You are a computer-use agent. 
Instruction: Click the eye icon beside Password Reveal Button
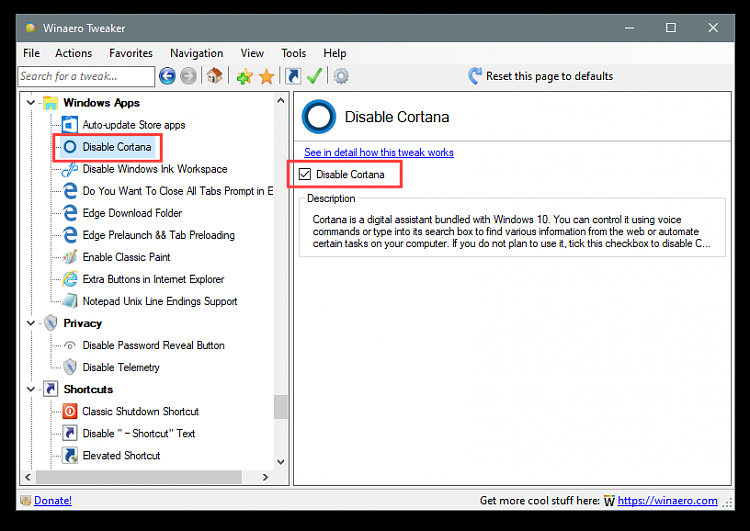[70, 345]
